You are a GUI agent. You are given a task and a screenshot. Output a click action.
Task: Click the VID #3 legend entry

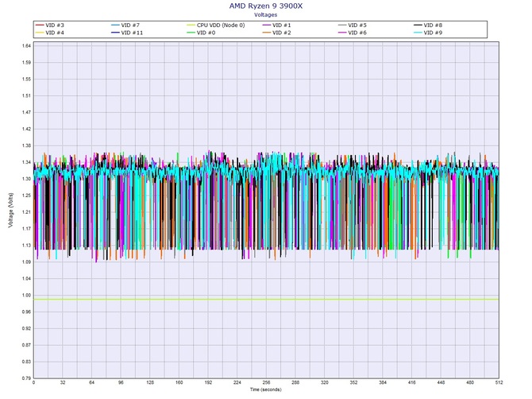[50, 25]
